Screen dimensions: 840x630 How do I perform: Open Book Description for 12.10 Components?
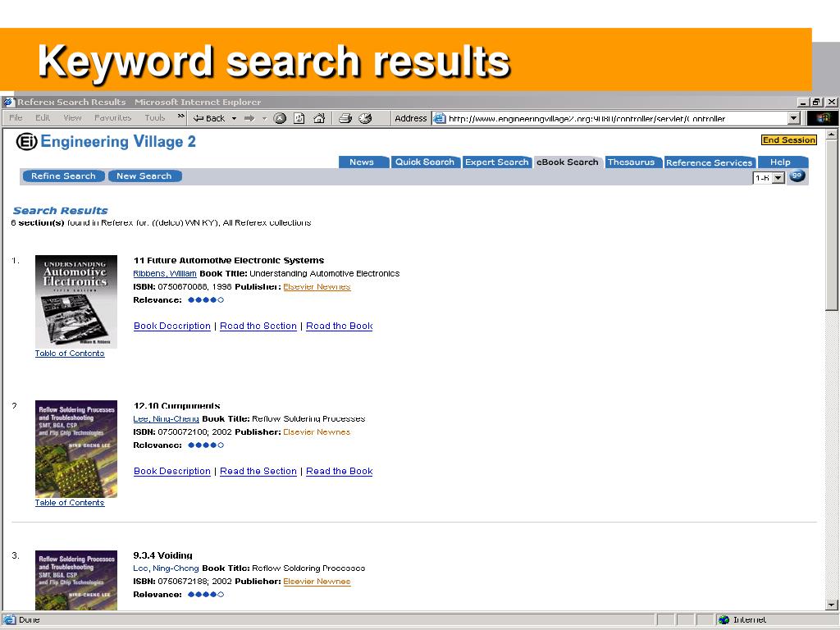(x=172, y=472)
